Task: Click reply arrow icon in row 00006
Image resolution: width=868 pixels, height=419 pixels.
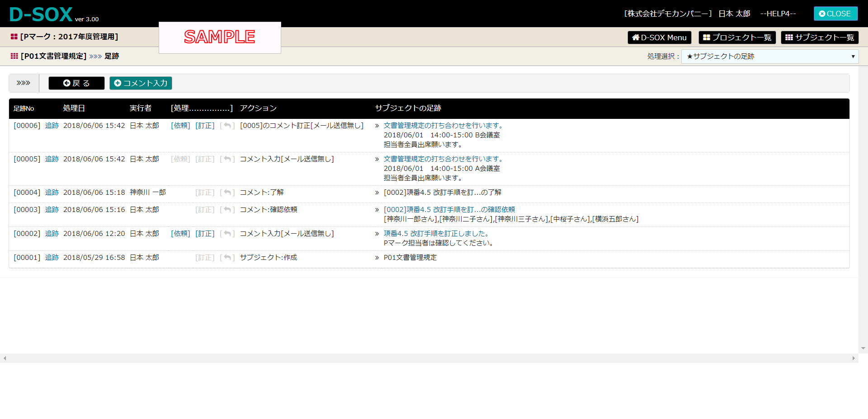Action: click(227, 126)
